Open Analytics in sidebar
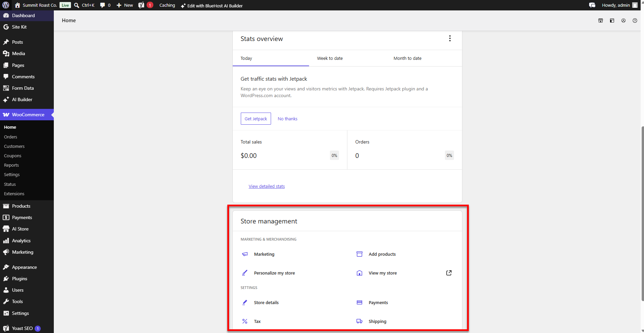Image resolution: width=644 pixels, height=333 pixels. (27, 241)
